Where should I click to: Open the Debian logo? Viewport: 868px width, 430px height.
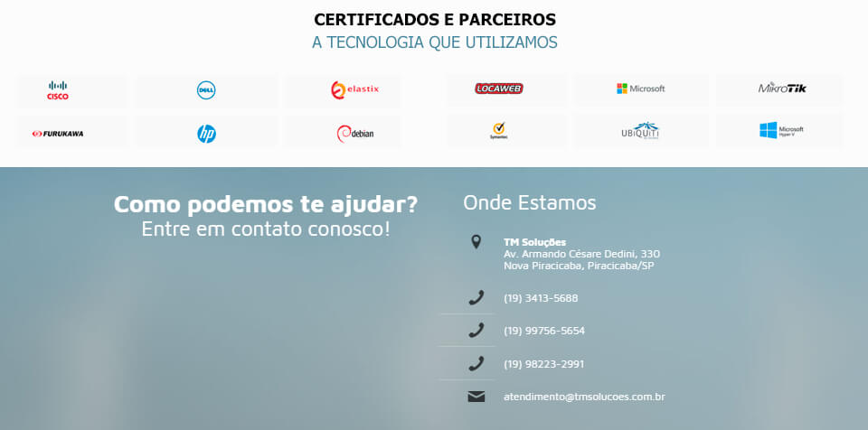click(x=354, y=134)
